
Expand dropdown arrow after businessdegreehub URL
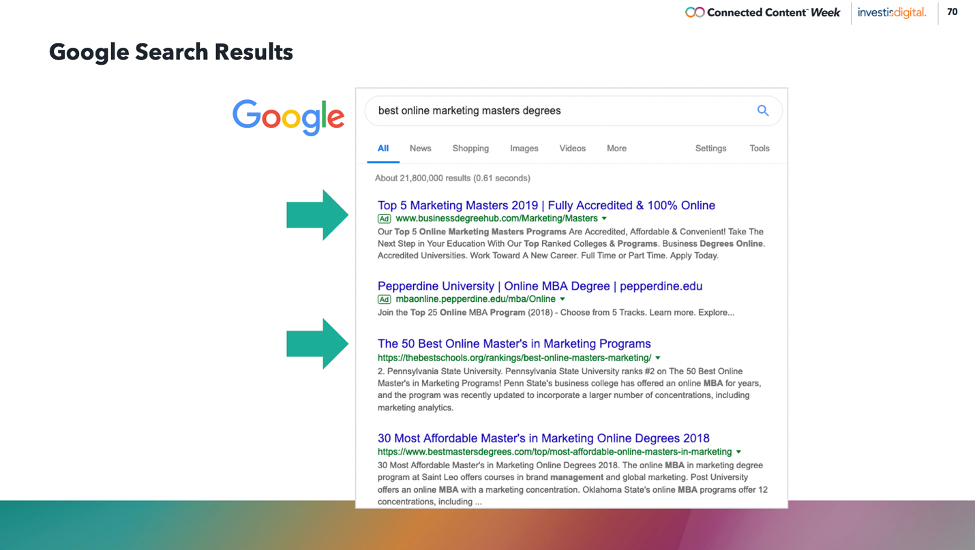coord(604,218)
